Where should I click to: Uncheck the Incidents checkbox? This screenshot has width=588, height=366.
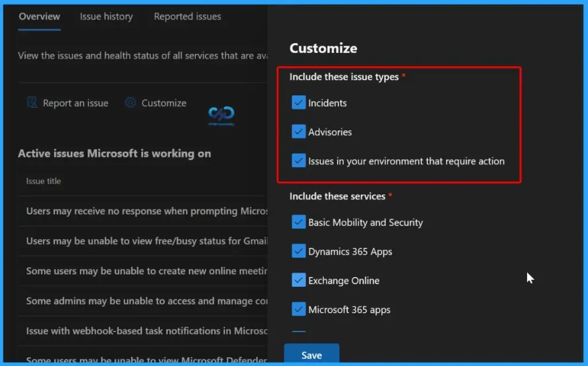(x=299, y=103)
